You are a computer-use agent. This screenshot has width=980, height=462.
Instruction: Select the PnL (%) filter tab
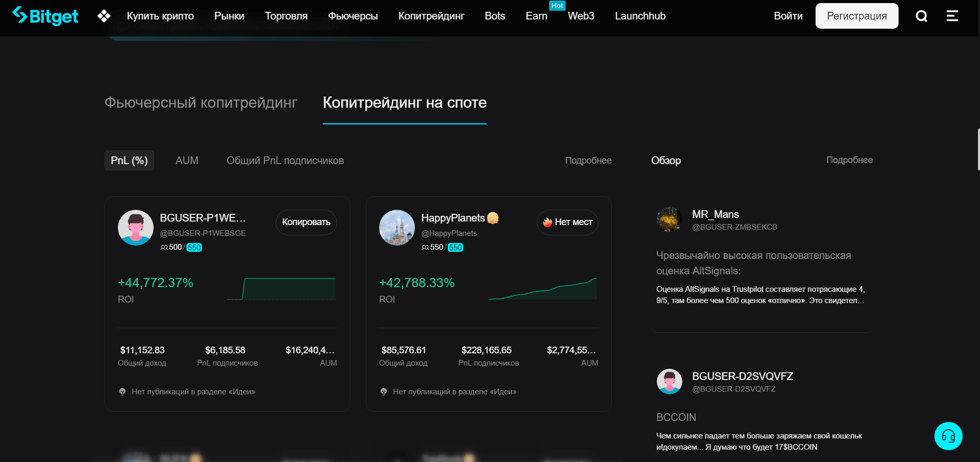coord(129,160)
